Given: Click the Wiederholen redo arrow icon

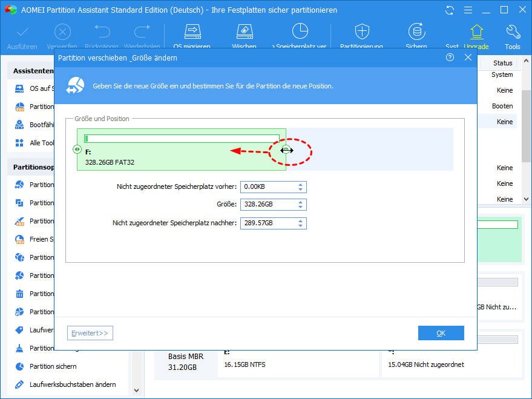Looking at the screenshot, I should [142, 31].
